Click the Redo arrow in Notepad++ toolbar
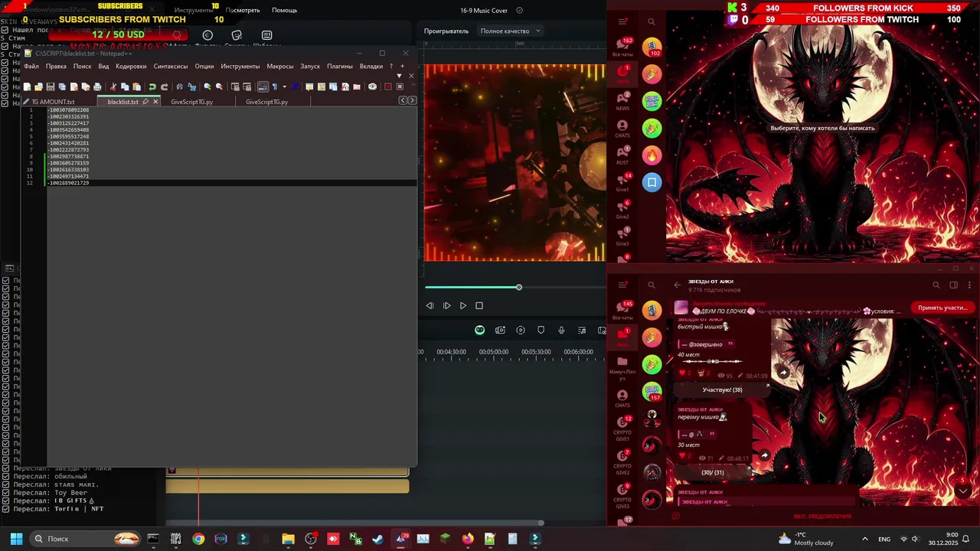The height and width of the screenshot is (551, 980). [164, 86]
